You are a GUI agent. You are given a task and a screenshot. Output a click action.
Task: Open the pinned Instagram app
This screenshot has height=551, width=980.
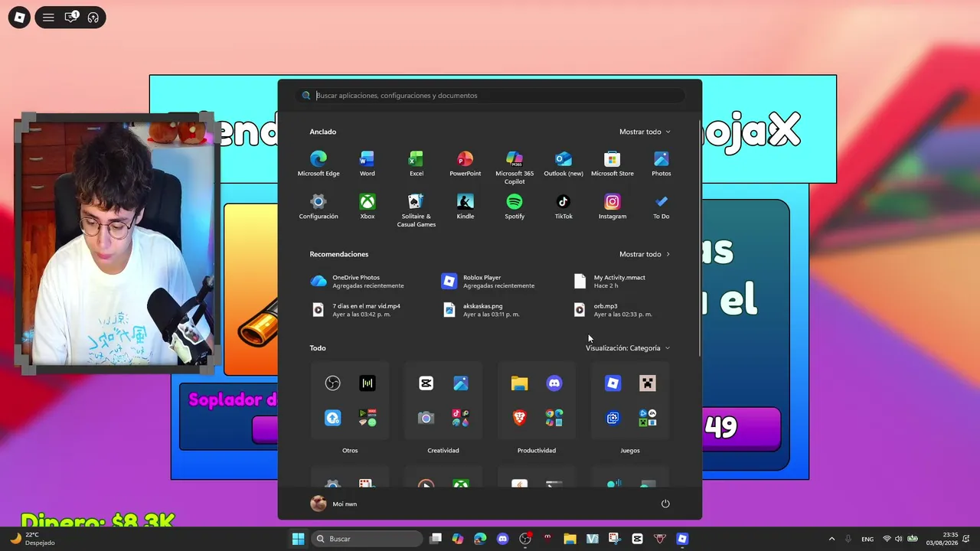(612, 207)
